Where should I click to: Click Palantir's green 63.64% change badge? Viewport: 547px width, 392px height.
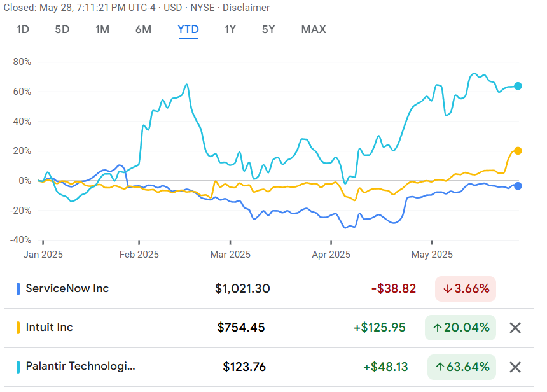tap(462, 367)
